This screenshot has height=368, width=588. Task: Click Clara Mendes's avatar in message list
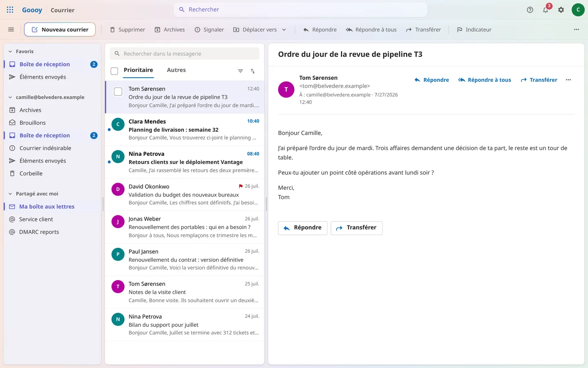118,124
